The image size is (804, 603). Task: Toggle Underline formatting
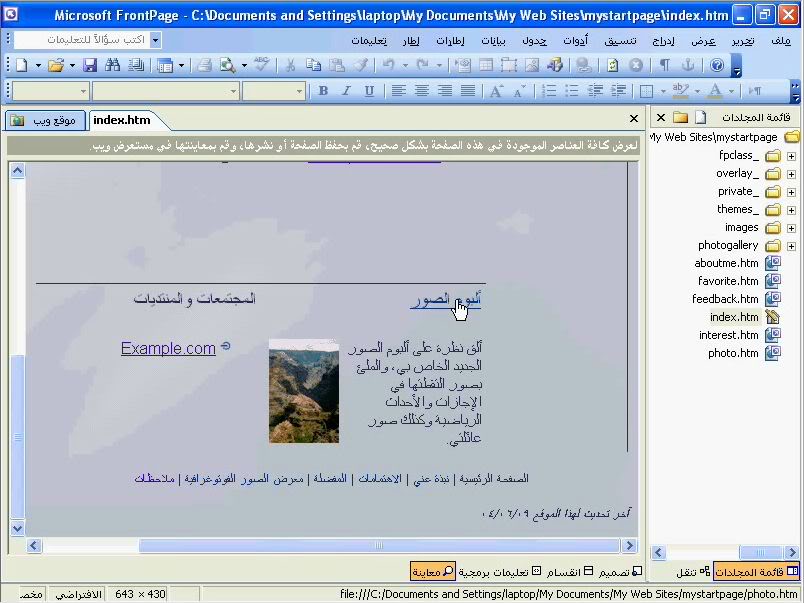point(369,91)
